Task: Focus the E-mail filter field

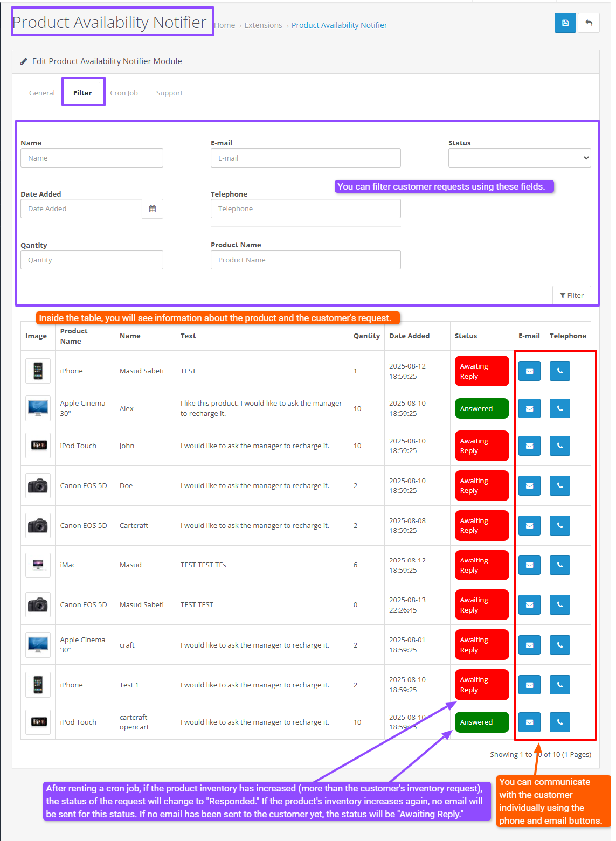Action: (305, 158)
